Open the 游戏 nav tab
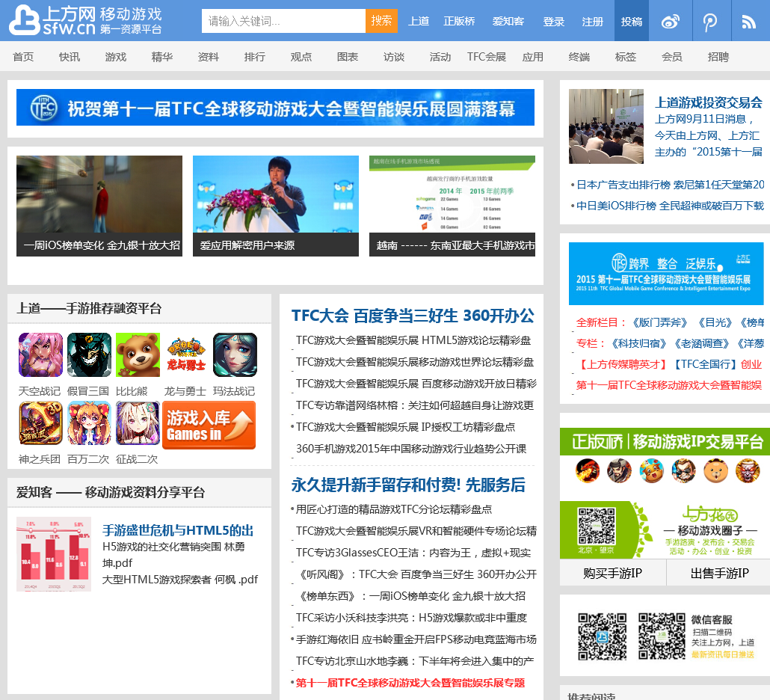This screenshot has width=770, height=700. pyautogui.click(x=115, y=57)
